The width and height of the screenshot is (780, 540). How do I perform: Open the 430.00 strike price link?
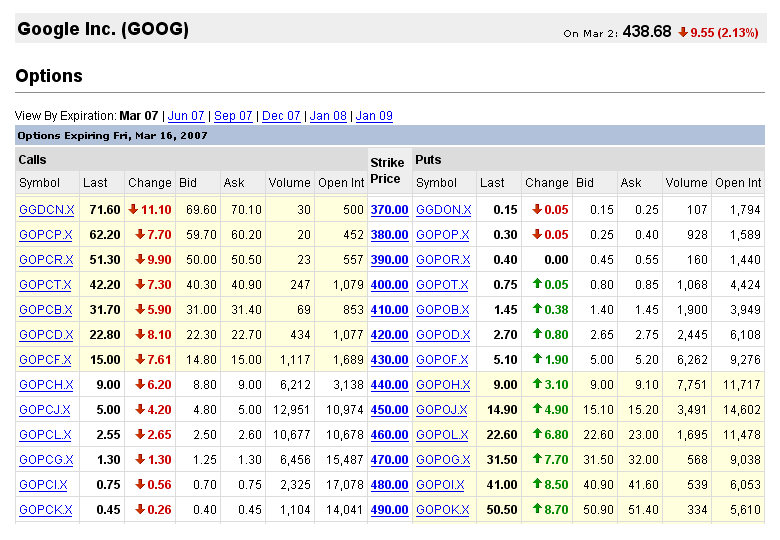click(x=390, y=360)
